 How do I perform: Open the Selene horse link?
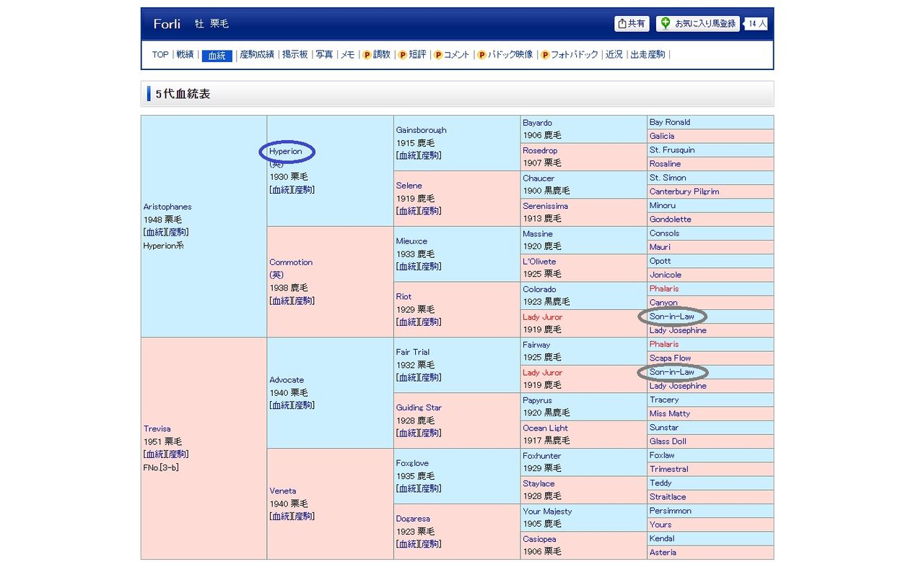409,186
